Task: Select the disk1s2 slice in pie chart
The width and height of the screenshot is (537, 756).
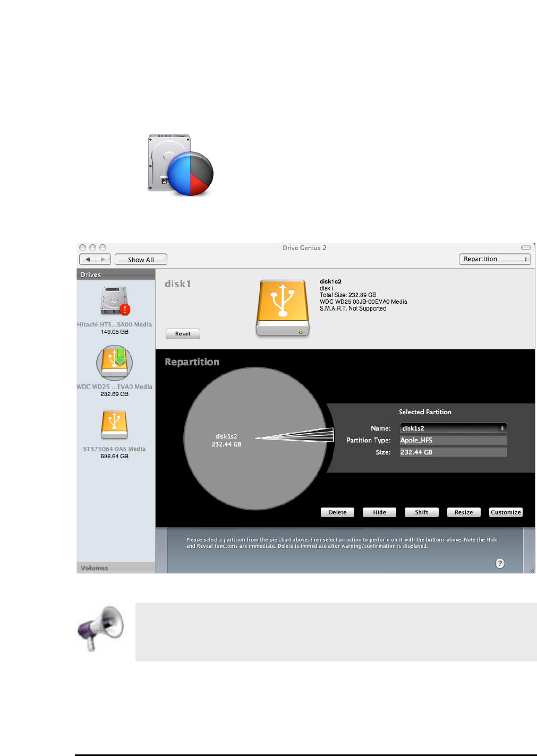Action: click(x=226, y=440)
